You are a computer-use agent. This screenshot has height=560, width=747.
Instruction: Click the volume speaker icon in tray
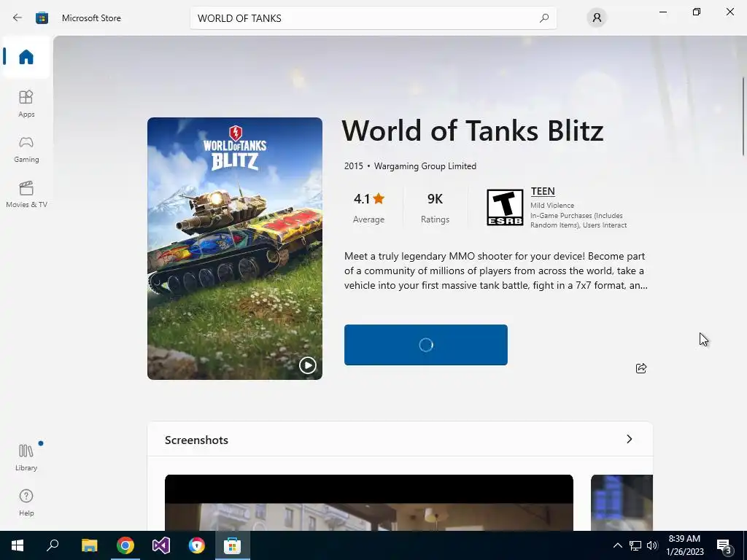tap(652, 545)
